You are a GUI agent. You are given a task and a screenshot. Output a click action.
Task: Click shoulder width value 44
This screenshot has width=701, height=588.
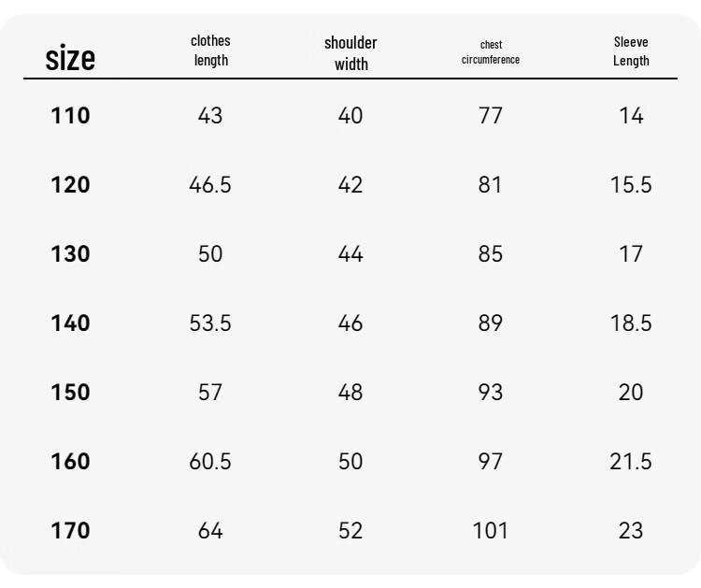(x=350, y=254)
